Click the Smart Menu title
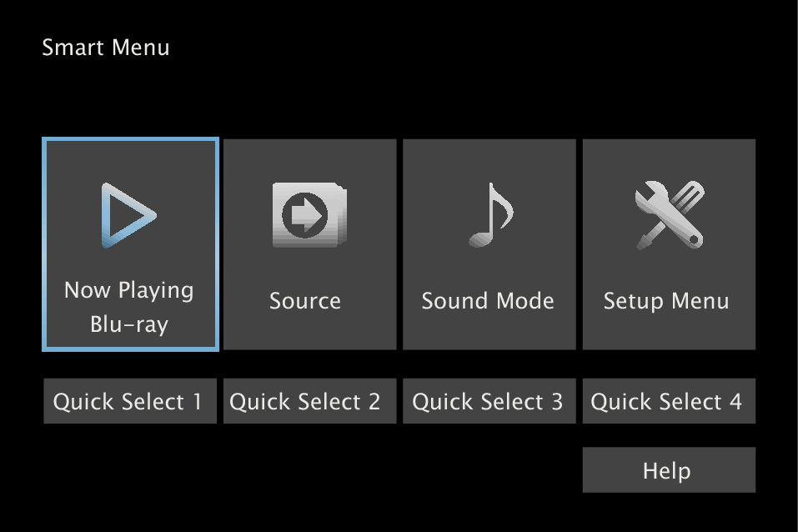798x532 pixels. point(107,48)
